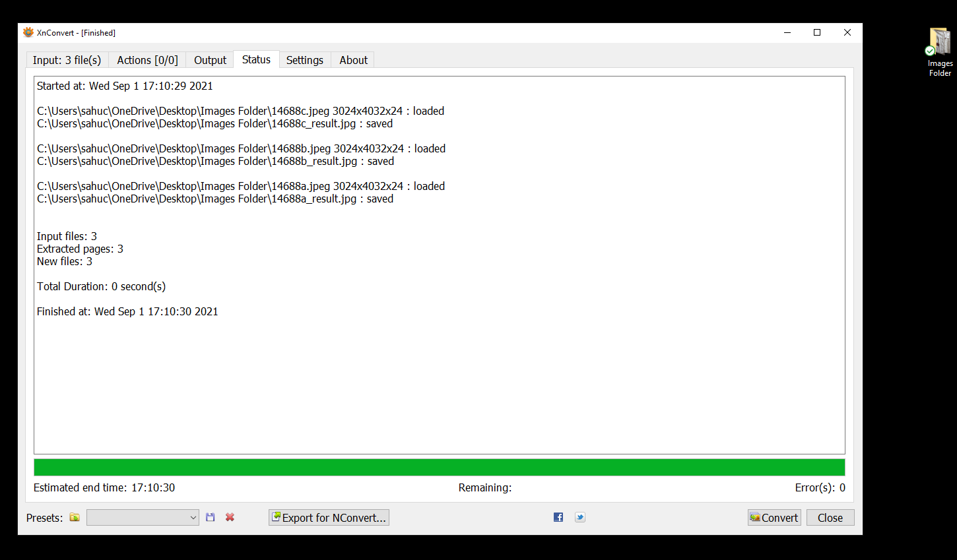
Task: Open the Facebook share icon
Action: tap(558, 517)
